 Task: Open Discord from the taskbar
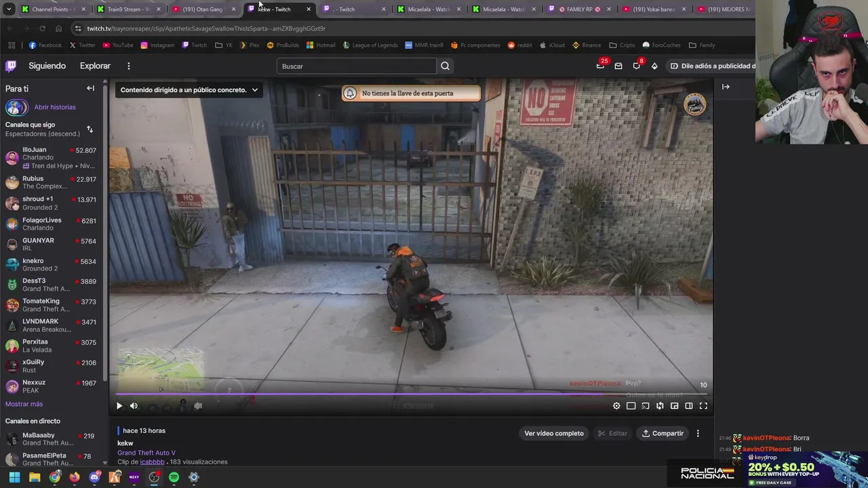(x=94, y=477)
